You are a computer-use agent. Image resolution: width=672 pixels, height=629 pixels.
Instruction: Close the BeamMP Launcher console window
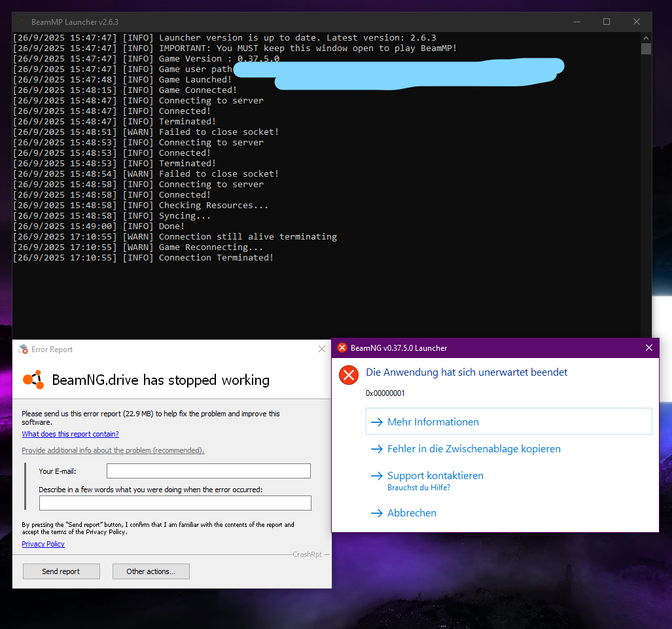coord(637,22)
